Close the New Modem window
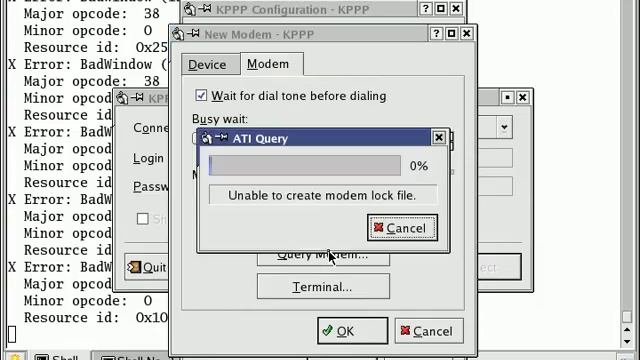640x360 pixels. tap(467, 33)
